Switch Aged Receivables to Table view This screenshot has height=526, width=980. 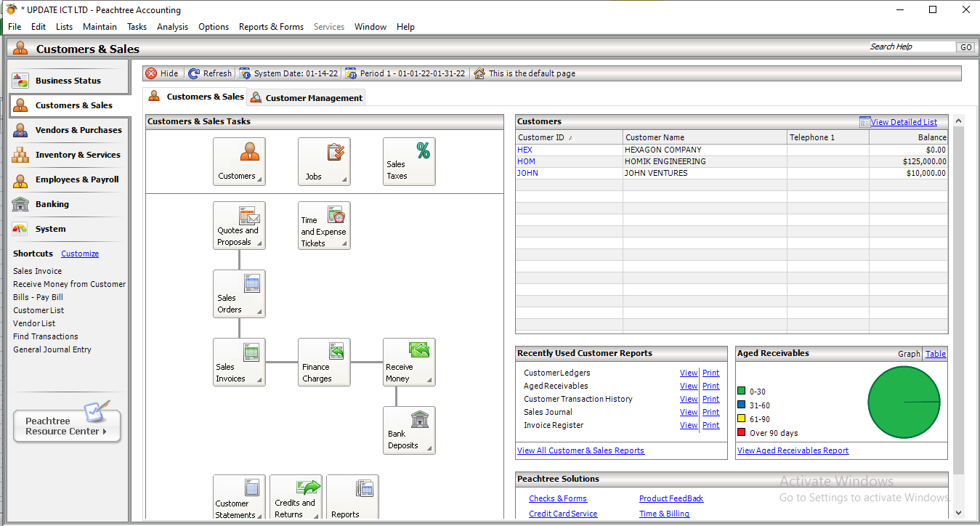pos(935,354)
